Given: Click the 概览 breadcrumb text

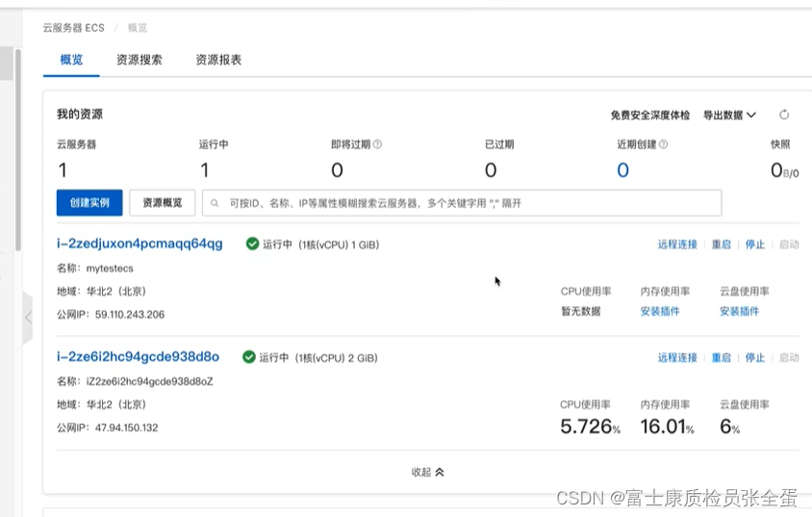Looking at the screenshot, I should click(x=138, y=28).
